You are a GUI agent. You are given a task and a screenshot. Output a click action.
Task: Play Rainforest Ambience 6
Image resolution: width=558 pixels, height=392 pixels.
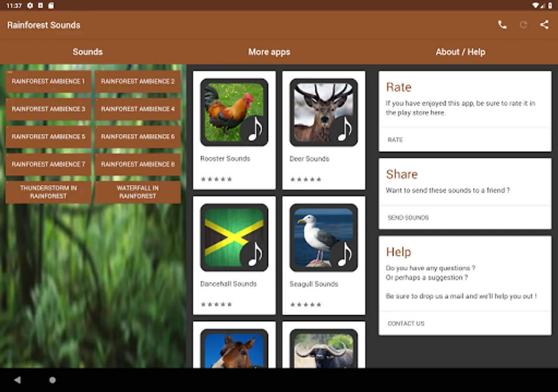point(138,137)
